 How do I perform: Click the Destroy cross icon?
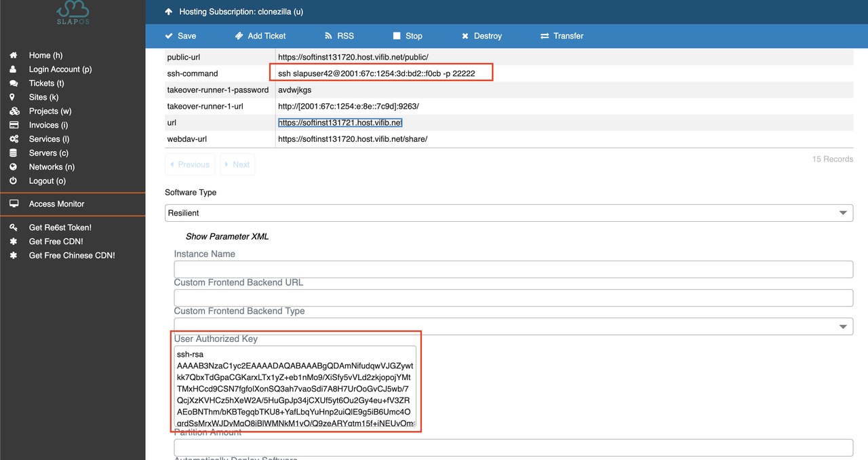[465, 36]
